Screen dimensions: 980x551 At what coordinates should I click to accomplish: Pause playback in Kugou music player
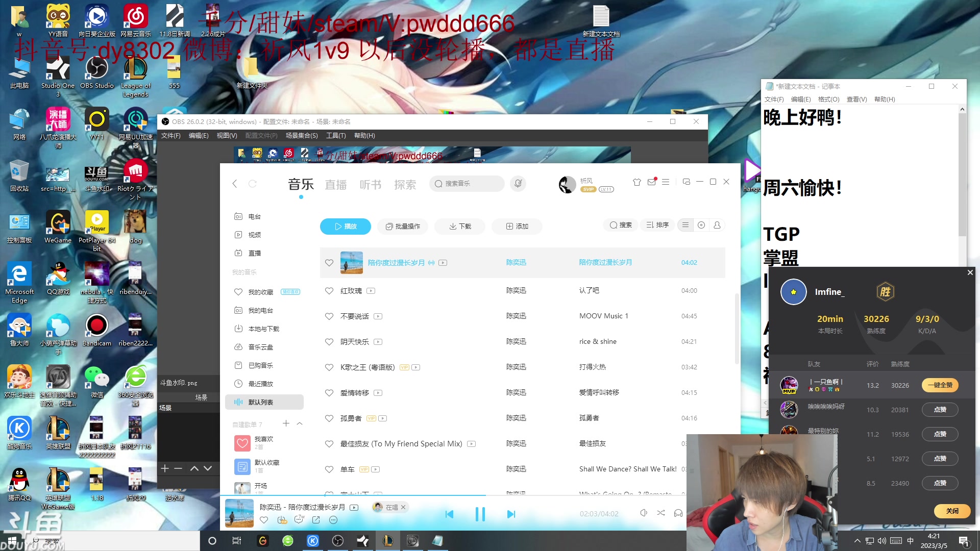click(x=480, y=514)
